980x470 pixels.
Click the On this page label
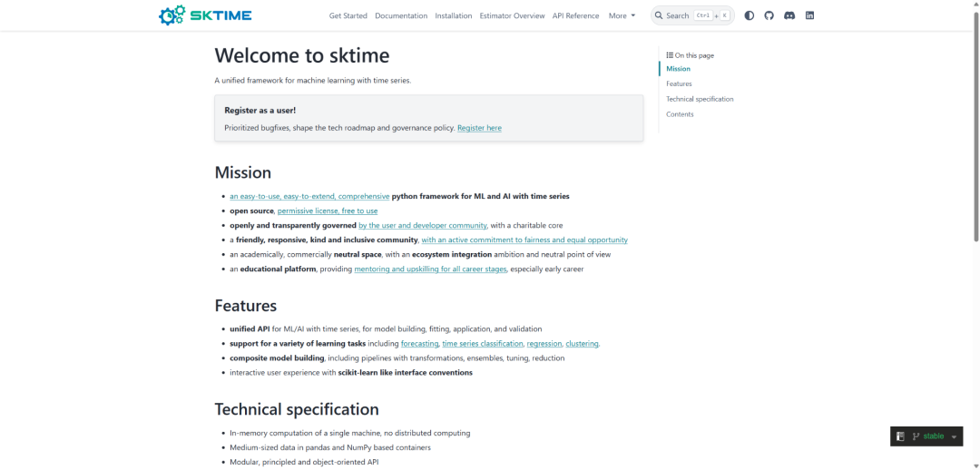(x=690, y=55)
